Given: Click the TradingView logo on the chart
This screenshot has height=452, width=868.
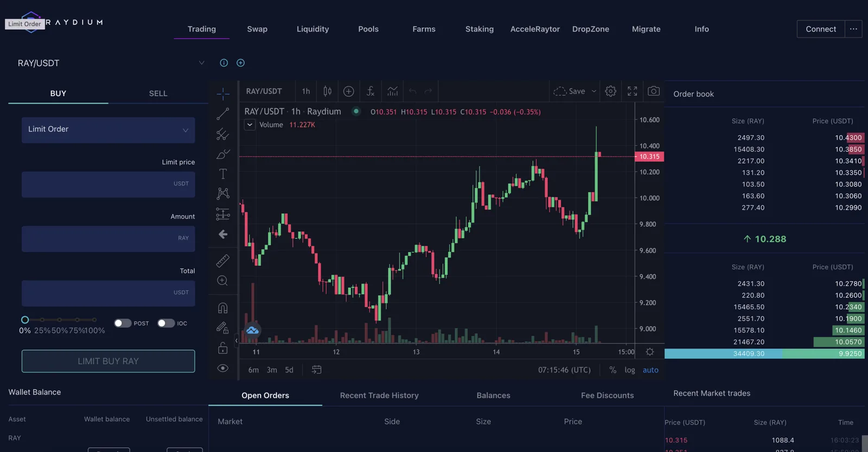Looking at the screenshot, I should pos(252,330).
